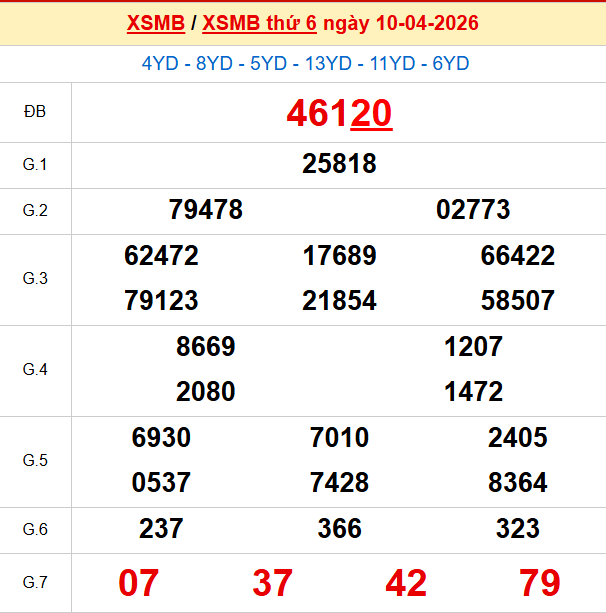This screenshot has height=613, width=606.
Task: Click seventh prize number 07
Action: point(138,583)
